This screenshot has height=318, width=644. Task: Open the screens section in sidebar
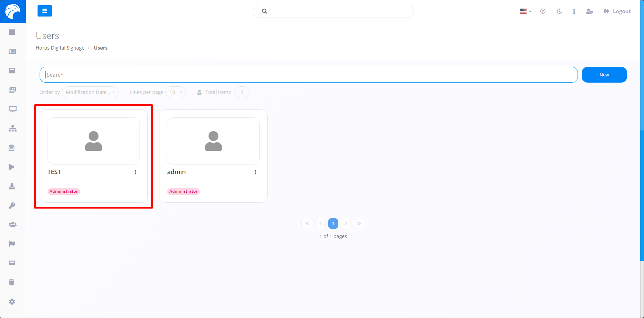pos(12,109)
